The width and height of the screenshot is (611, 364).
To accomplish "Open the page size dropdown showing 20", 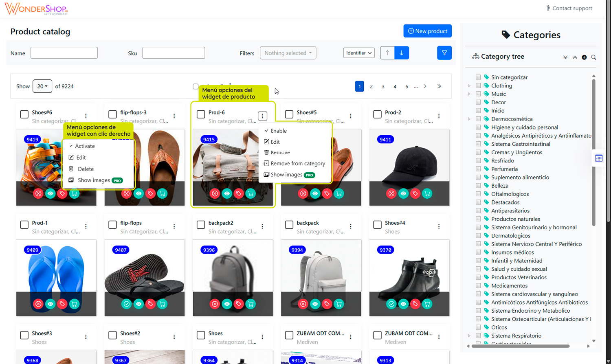I will pos(42,86).
